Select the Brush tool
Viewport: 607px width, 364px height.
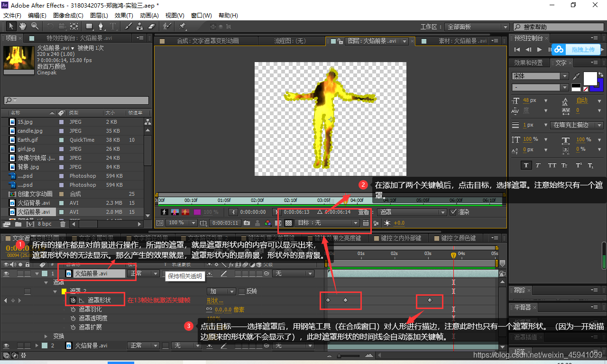coord(128,26)
